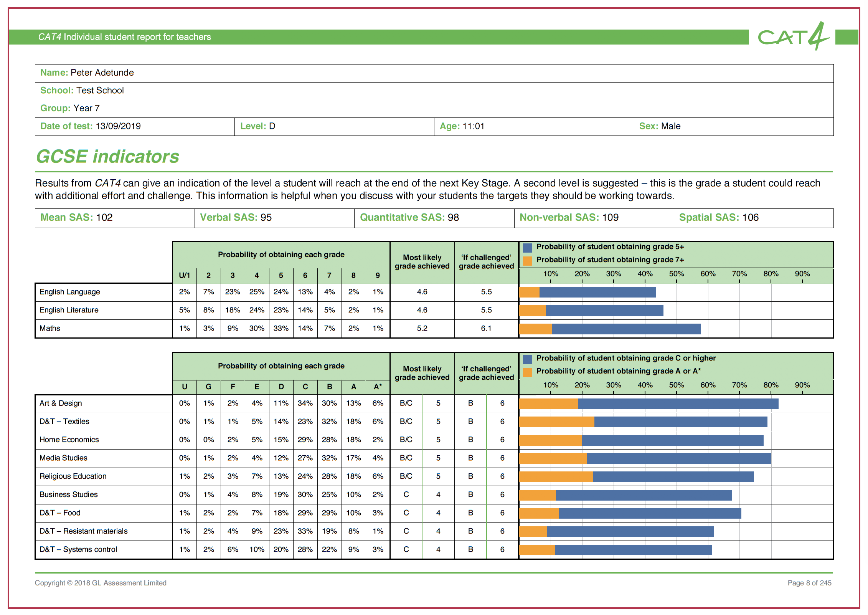868x615 pixels.
Task: Click the Art & Design probability bar
Action: coord(649,403)
